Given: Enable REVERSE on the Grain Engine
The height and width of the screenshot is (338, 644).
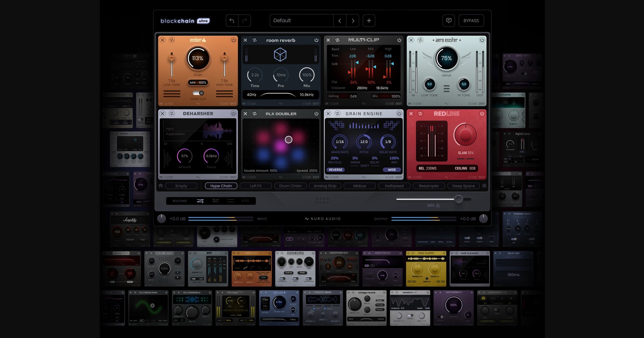Looking at the screenshot, I should (x=335, y=170).
